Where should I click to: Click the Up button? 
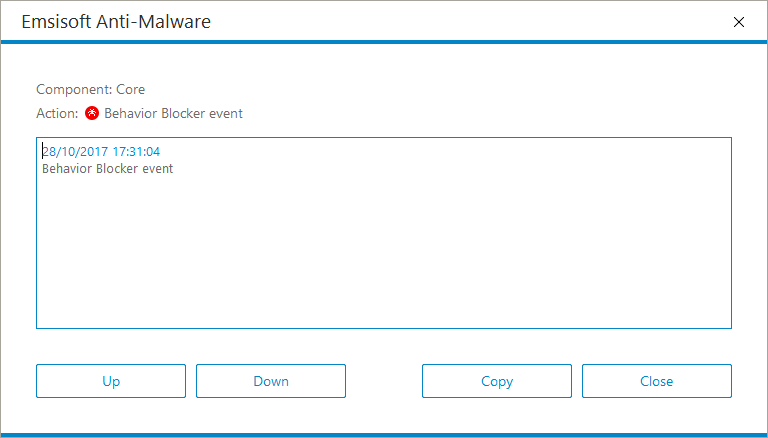point(111,381)
